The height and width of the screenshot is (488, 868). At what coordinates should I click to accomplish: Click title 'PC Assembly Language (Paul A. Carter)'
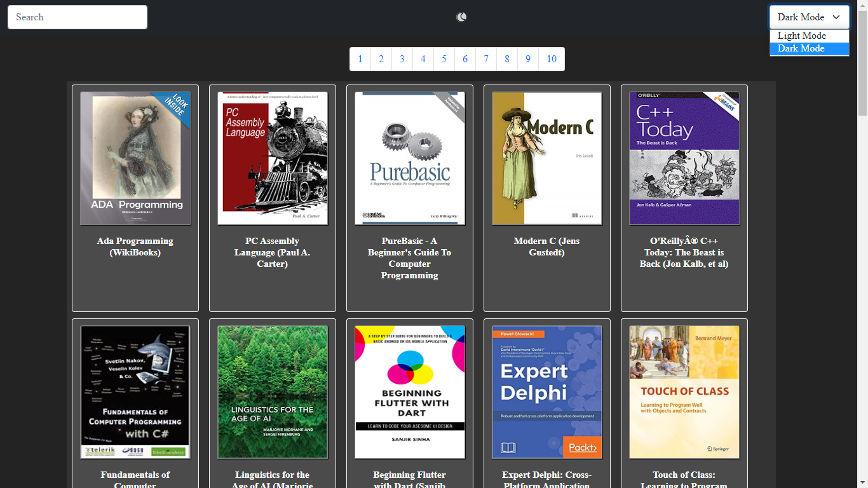273,252
